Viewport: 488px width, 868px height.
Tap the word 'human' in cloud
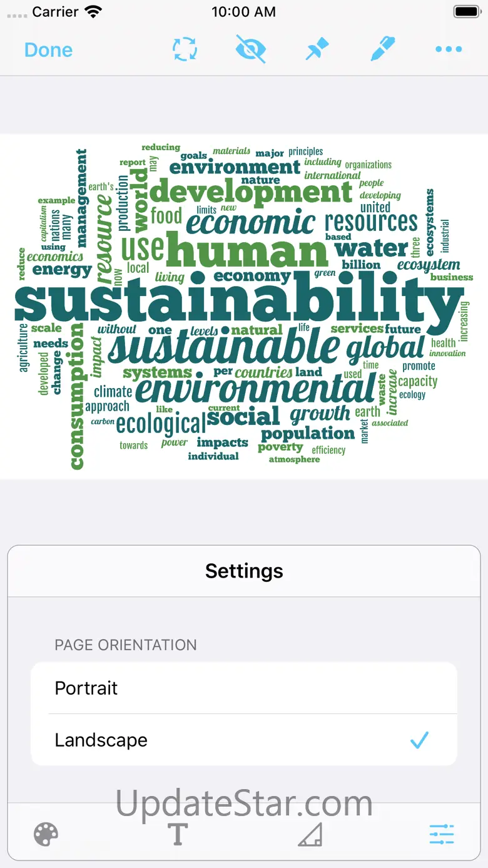(247, 252)
